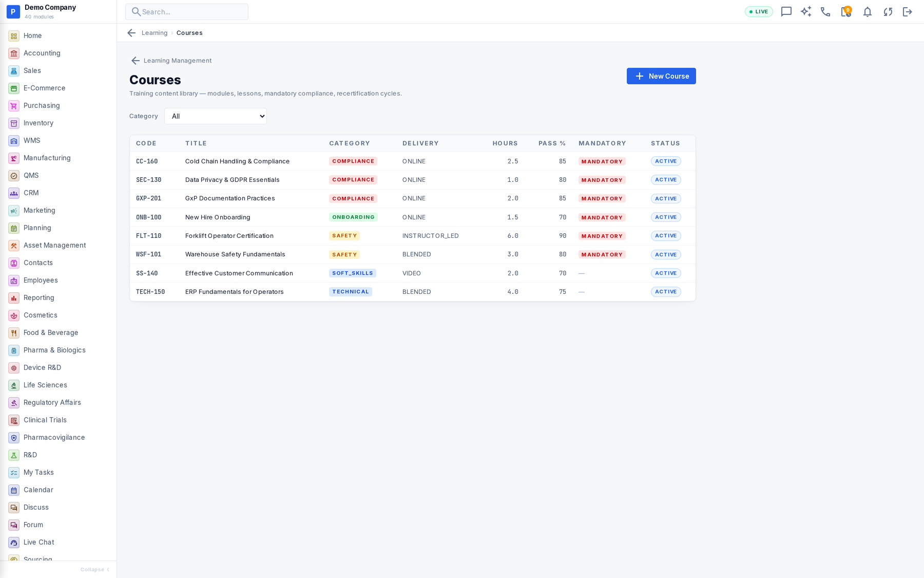The width and height of the screenshot is (924, 578).
Task: Click the SOFT_SKILLS category badge
Action: tap(353, 273)
